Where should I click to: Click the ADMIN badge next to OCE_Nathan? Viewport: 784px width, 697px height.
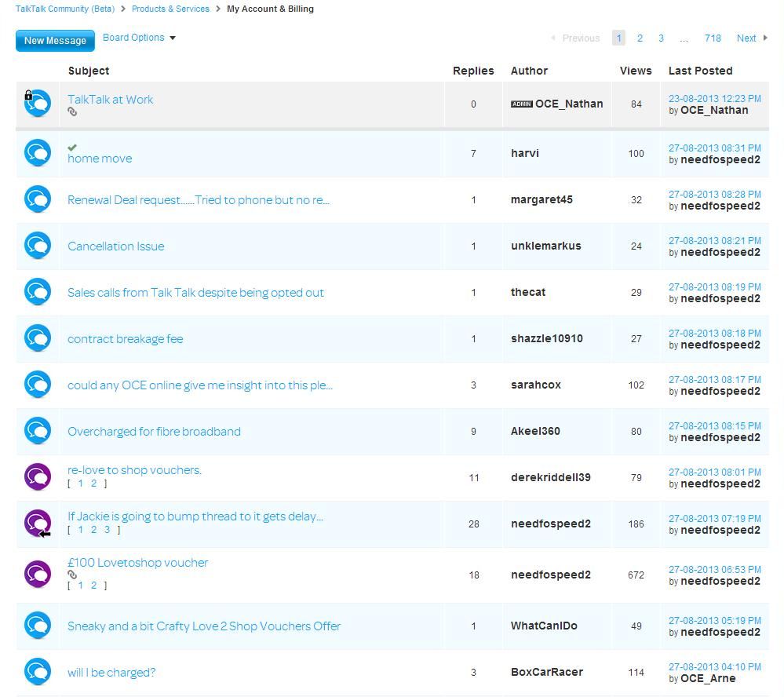(522, 104)
